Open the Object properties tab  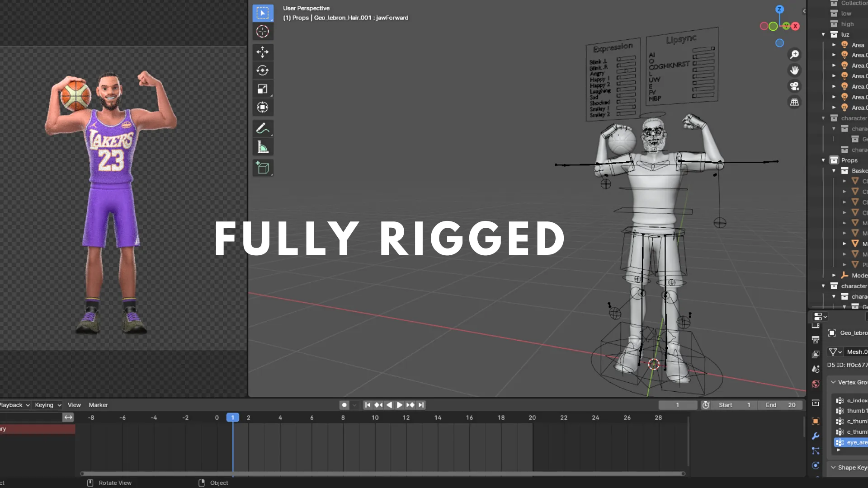[x=816, y=421]
